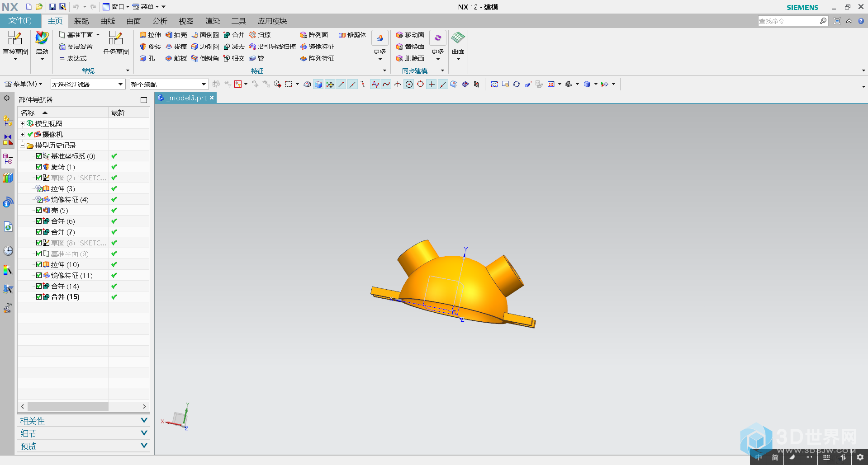Switch to the 曲线 ribbon tab
The height and width of the screenshot is (465, 868).
pyautogui.click(x=108, y=21)
